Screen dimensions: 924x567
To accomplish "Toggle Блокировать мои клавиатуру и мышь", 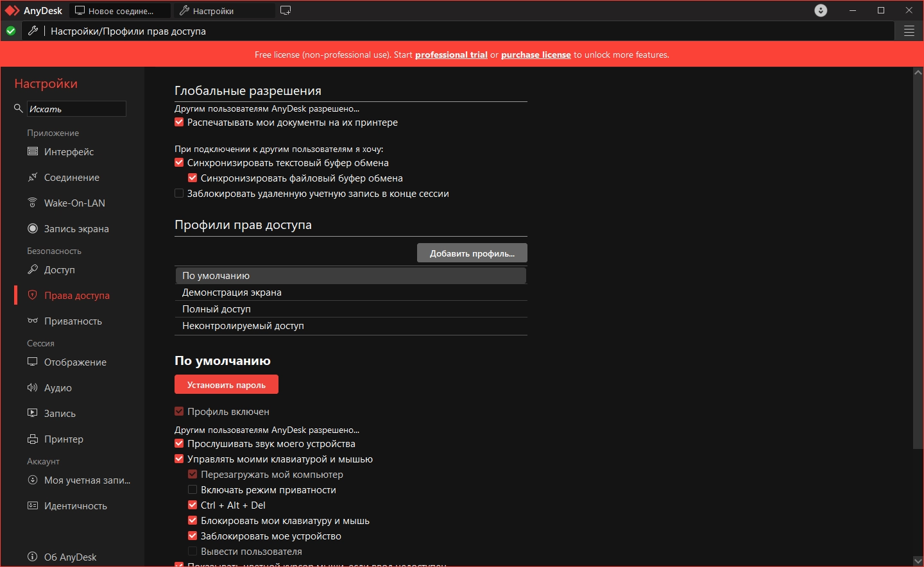I will [193, 520].
